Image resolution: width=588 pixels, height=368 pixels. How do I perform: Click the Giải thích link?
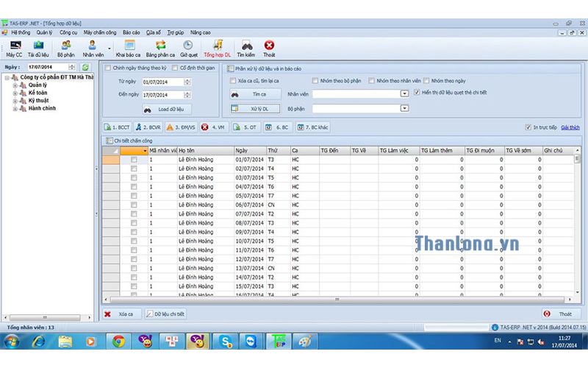[x=570, y=127]
